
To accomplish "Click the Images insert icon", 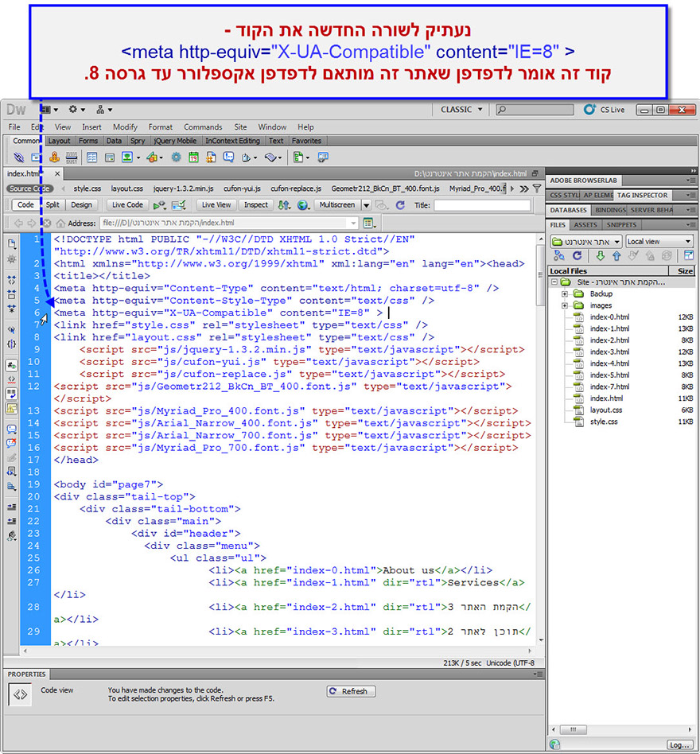I will [127, 157].
